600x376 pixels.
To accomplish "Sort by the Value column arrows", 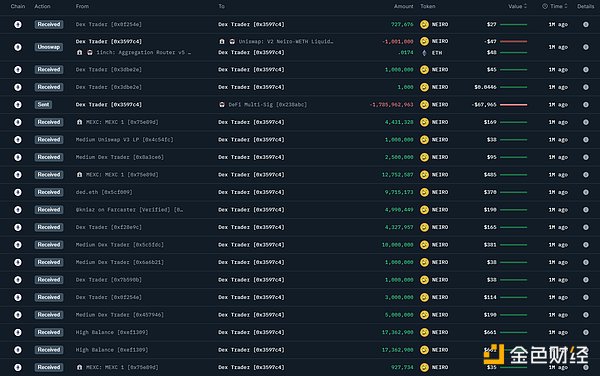I will tap(525, 6).
